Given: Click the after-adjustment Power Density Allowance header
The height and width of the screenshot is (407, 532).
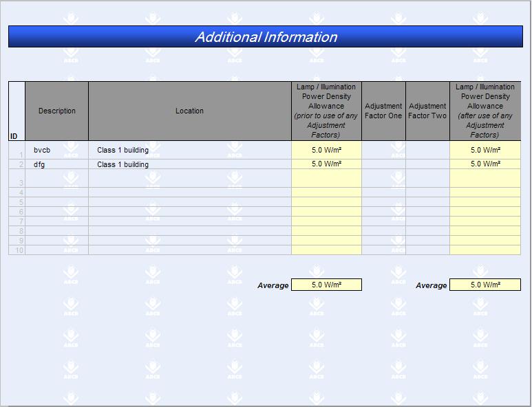Looking at the screenshot, I should (485, 111).
